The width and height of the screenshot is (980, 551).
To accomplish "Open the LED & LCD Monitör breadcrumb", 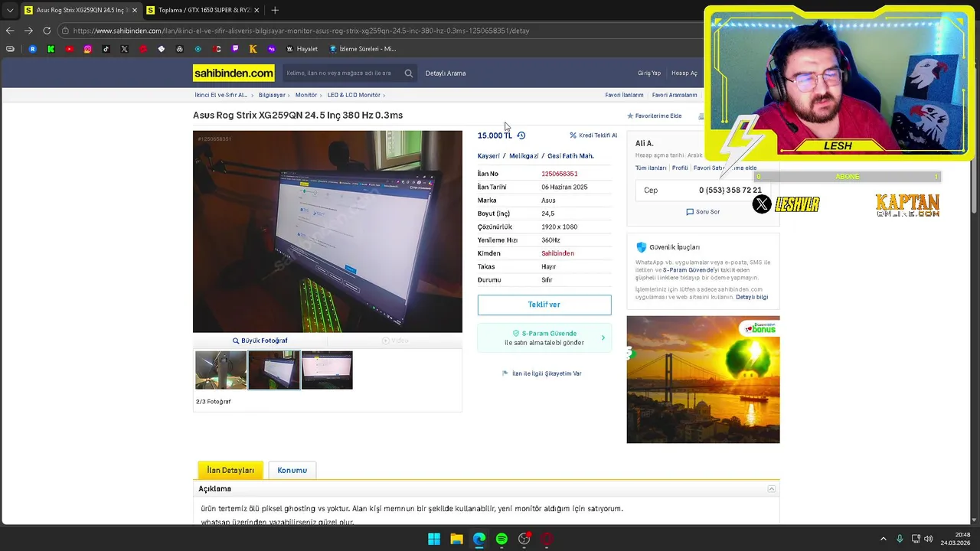I will pos(354,95).
